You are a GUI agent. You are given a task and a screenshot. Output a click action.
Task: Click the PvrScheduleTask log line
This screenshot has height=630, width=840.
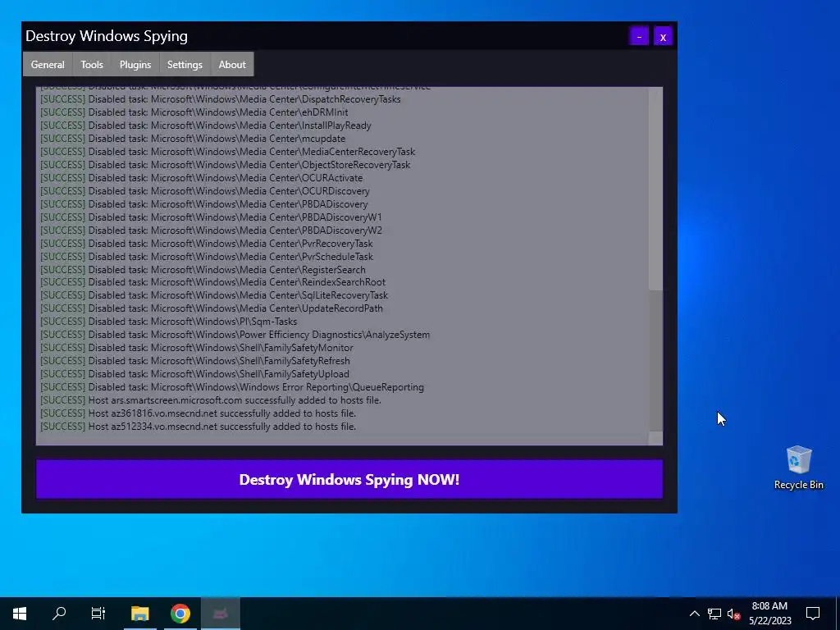207,257
